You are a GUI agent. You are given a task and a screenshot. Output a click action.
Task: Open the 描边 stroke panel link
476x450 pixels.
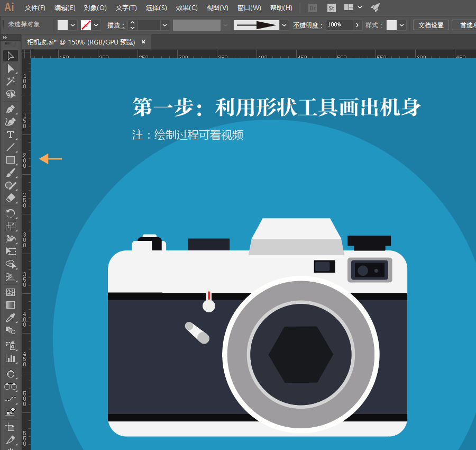click(116, 25)
